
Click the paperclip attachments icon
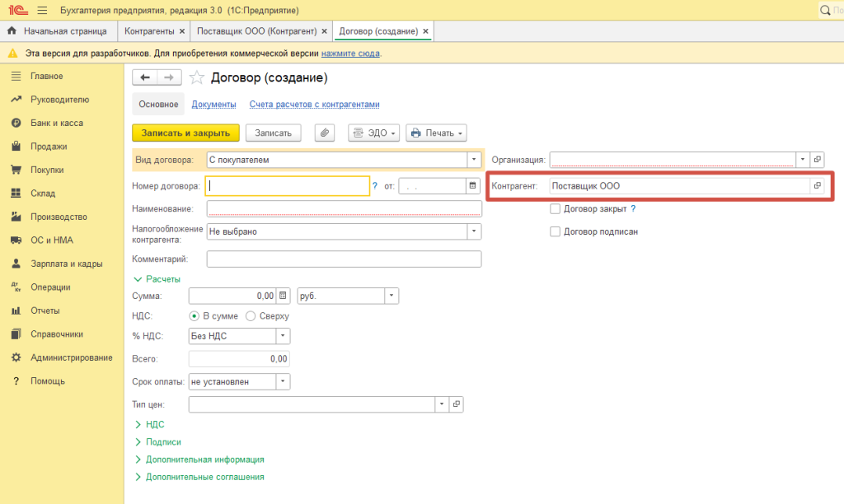[325, 133]
